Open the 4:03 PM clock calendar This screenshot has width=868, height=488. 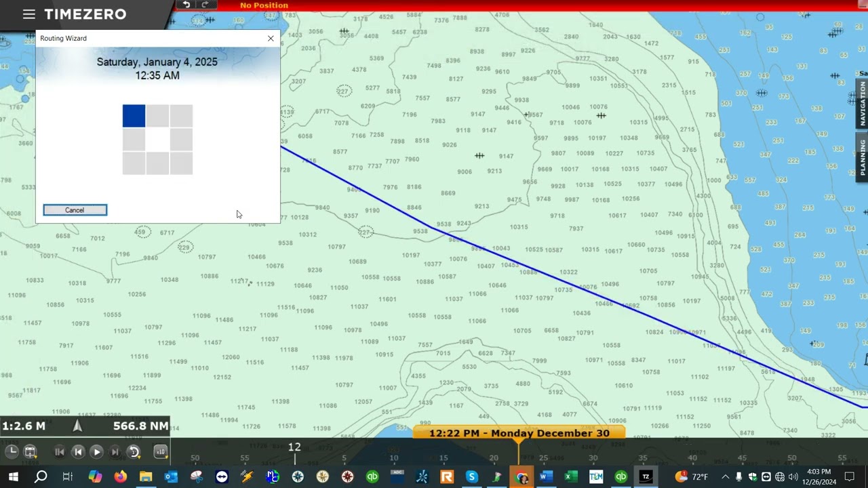click(819, 477)
